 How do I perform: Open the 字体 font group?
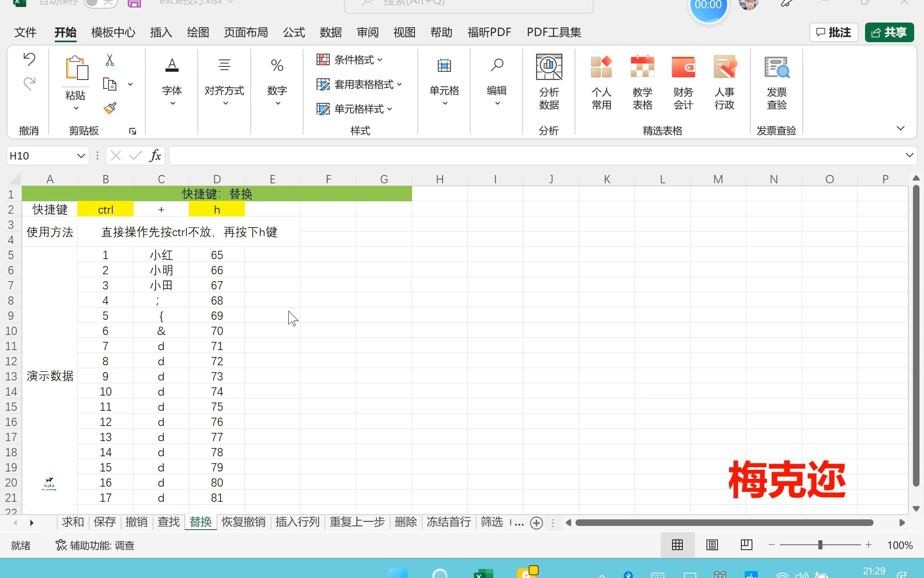pos(172,82)
